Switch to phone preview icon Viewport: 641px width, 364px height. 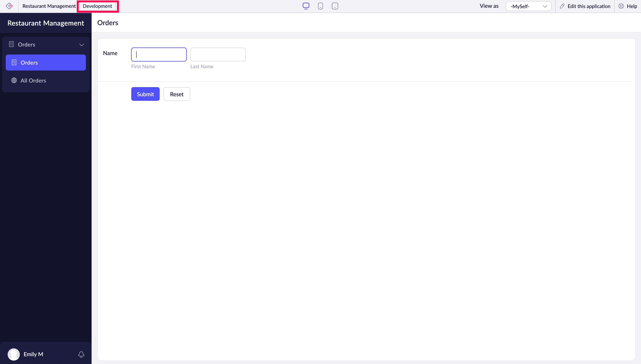tap(320, 6)
